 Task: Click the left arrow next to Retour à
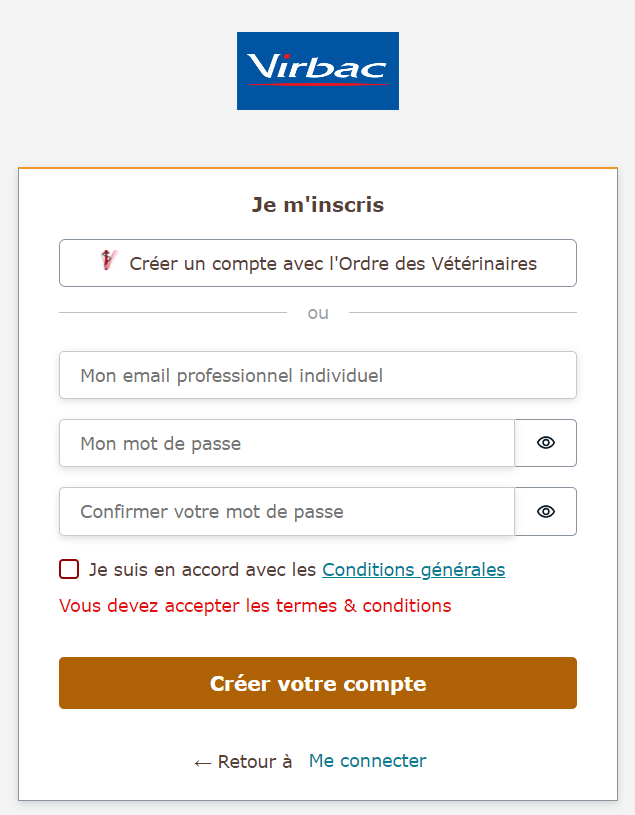[198, 761]
